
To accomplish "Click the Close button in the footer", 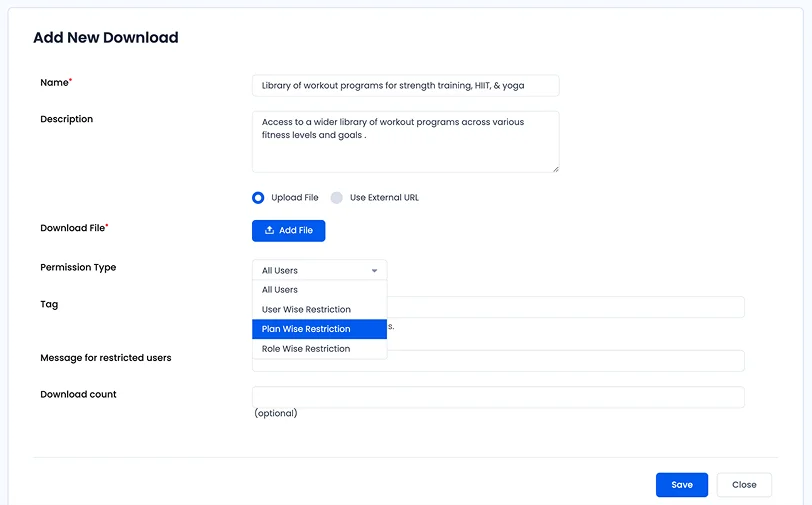I will pos(744,485).
